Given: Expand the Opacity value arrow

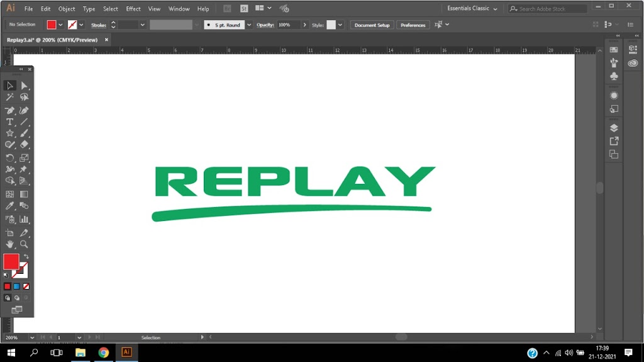Looking at the screenshot, I should (x=304, y=25).
